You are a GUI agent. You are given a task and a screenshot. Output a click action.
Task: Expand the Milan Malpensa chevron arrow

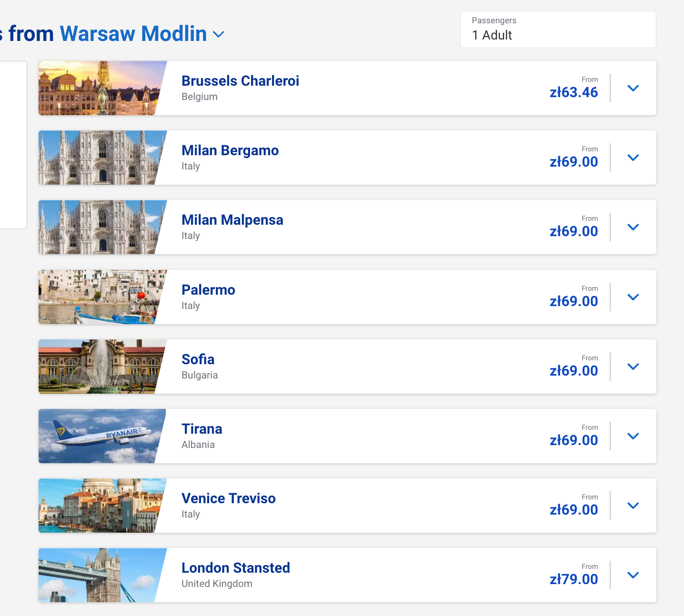click(x=633, y=227)
